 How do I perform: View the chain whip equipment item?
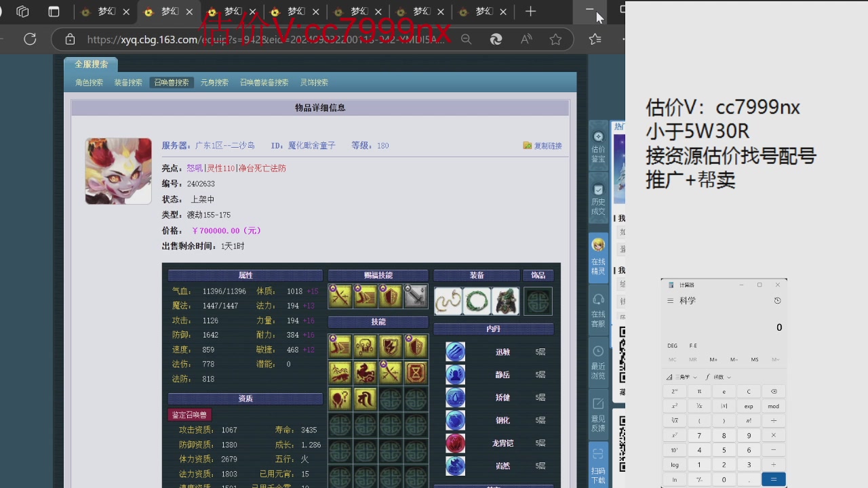(448, 301)
